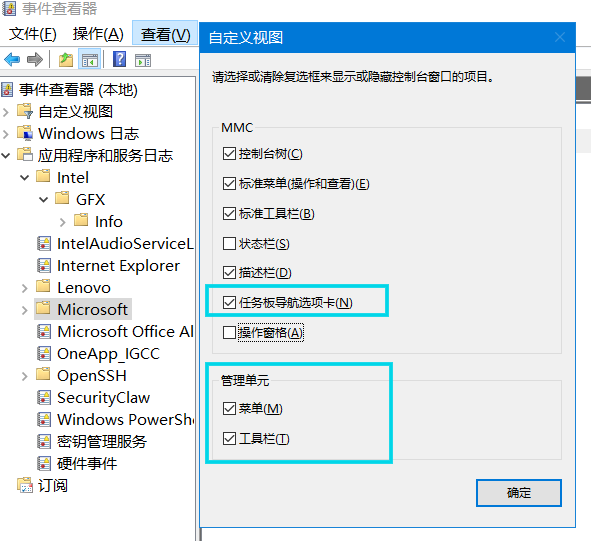
Task: Open the SecurityClaw log
Action: (103, 398)
